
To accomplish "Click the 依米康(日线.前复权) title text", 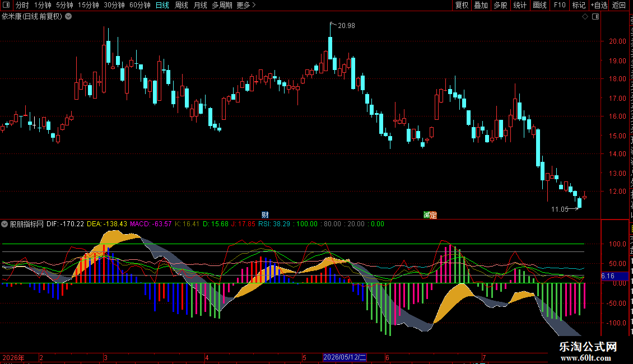I will tap(32, 17).
